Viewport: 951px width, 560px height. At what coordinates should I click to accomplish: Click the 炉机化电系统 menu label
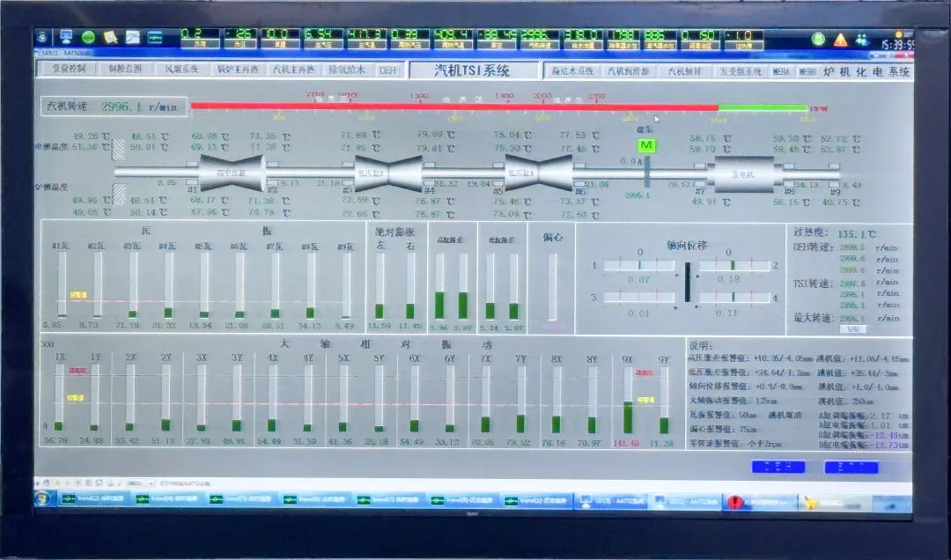[x=866, y=71]
